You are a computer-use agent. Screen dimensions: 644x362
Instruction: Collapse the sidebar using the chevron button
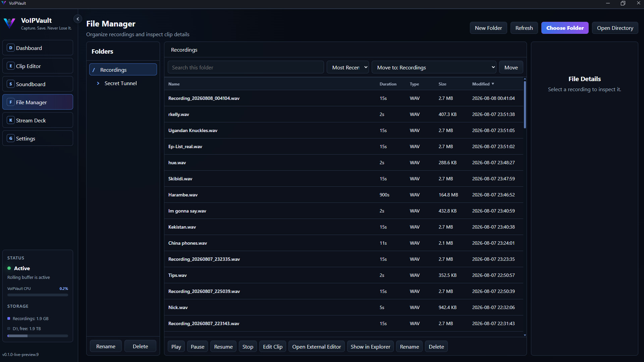click(x=78, y=19)
